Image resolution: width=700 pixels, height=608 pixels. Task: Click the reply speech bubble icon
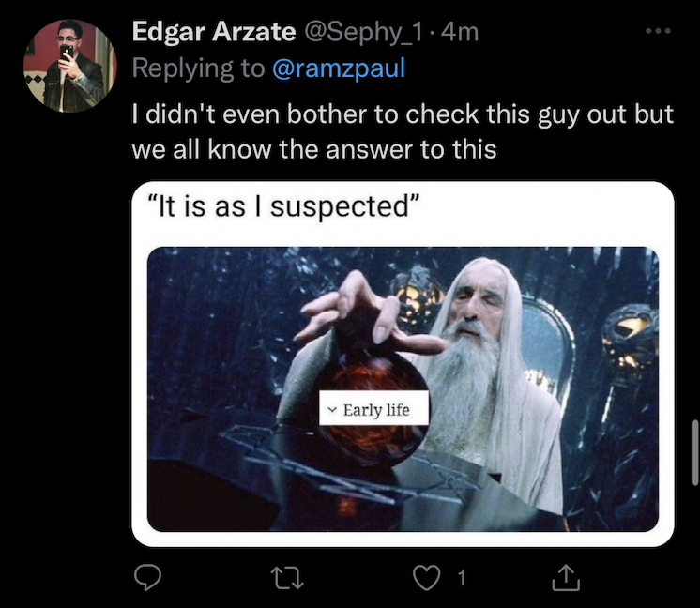147,577
